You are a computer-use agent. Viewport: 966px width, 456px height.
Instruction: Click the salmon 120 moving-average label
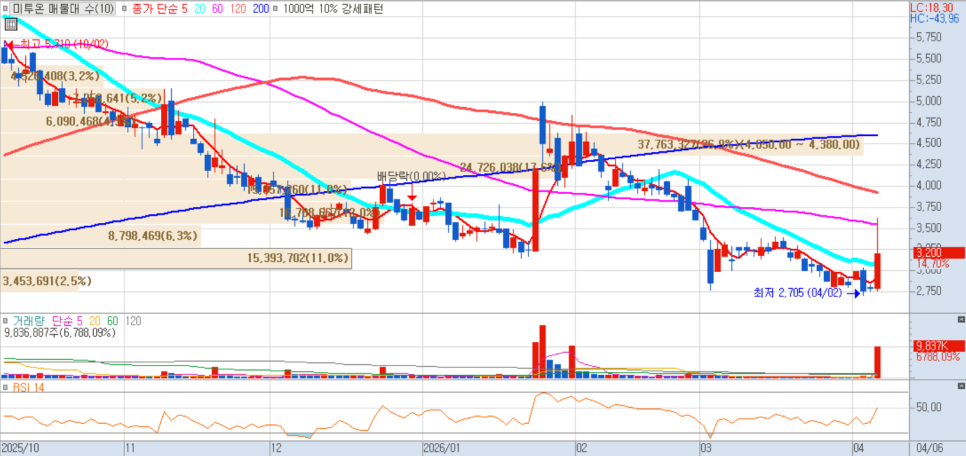tap(240, 9)
